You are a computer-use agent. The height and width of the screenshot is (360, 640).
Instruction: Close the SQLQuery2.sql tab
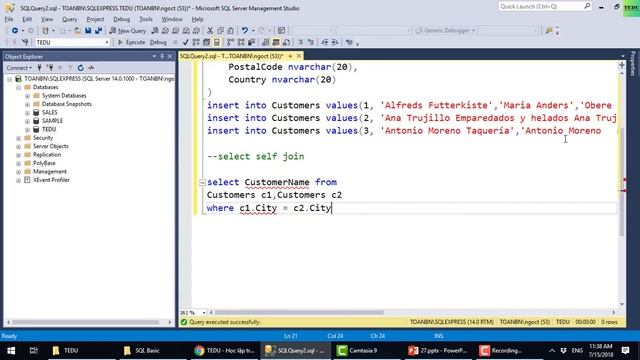pyautogui.click(x=299, y=56)
